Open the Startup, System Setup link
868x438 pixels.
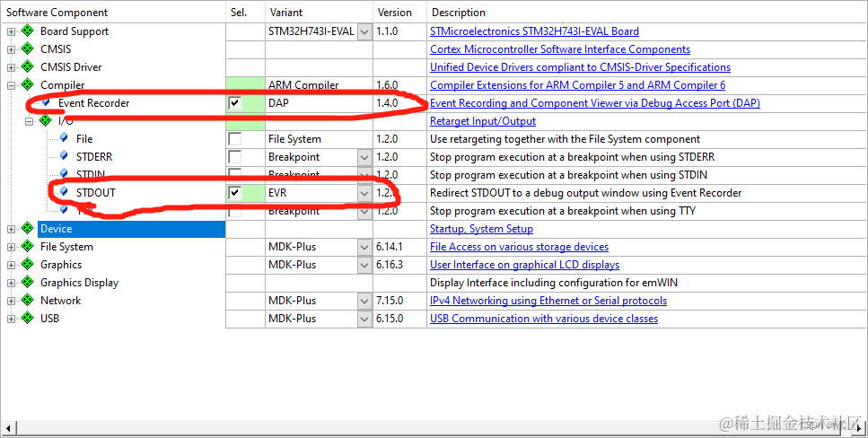point(482,229)
